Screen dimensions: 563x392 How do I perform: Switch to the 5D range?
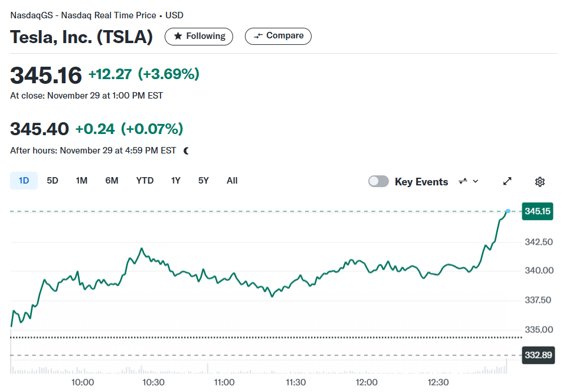pyautogui.click(x=53, y=181)
